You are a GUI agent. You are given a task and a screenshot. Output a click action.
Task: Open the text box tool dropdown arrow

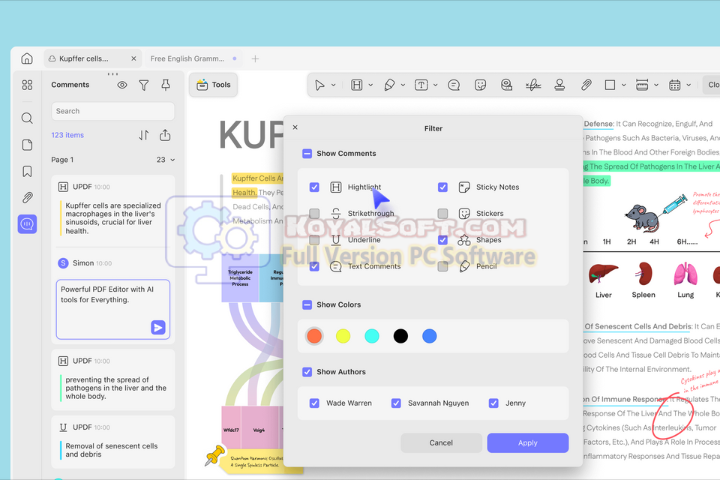pyautogui.click(x=435, y=85)
